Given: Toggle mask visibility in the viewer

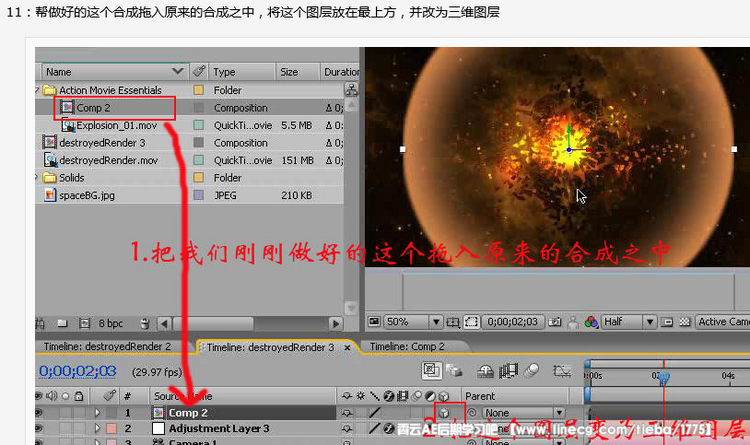Looking at the screenshot, I should (x=471, y=322).
